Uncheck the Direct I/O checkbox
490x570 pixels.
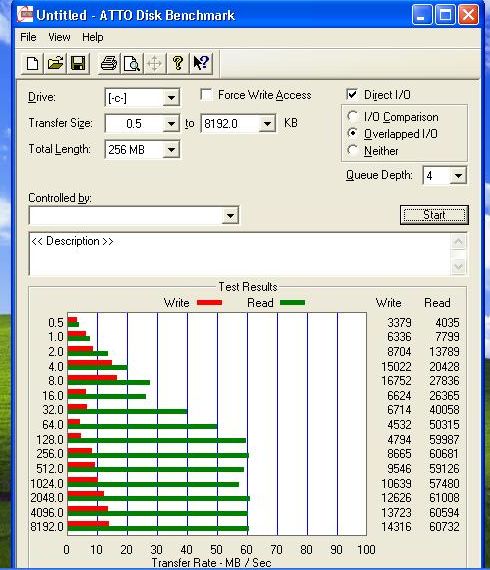352,95
